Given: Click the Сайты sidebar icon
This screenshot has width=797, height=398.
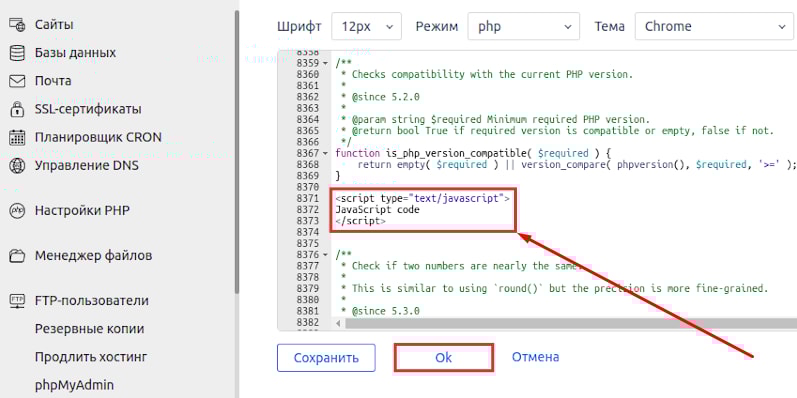Looking at the screenshot, I should [x=17, y=24].
